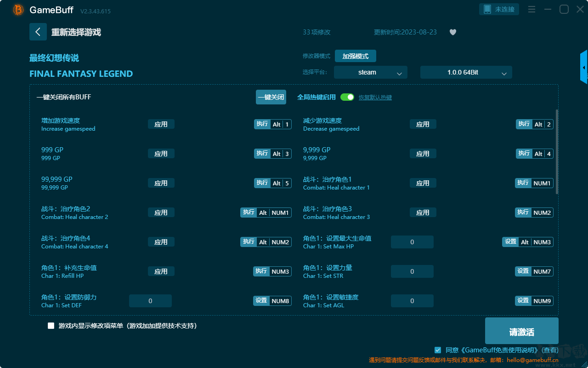Click the 一键关闭 button
Screen dimensions: 588x368
tap(271, 97)
